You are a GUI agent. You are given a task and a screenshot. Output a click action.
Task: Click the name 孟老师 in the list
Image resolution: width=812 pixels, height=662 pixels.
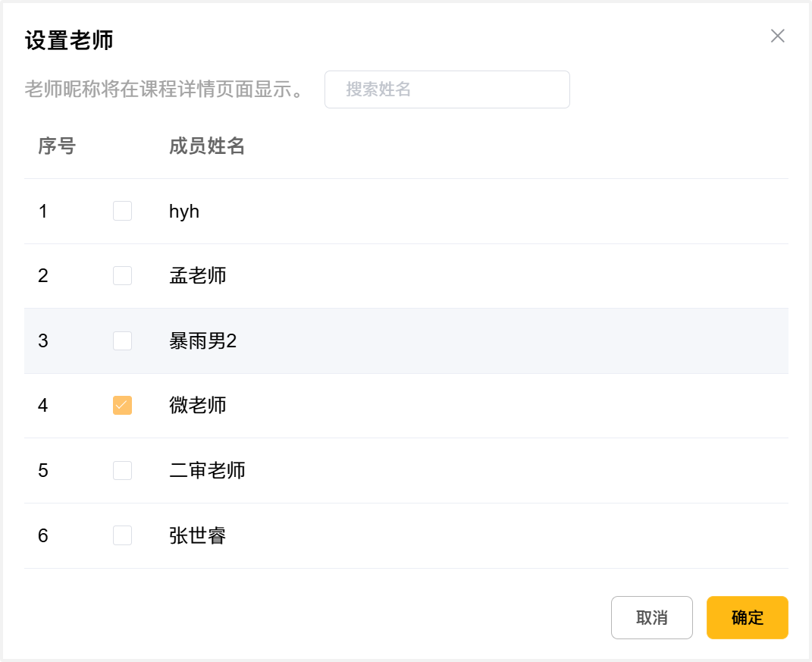click(198, 275)
